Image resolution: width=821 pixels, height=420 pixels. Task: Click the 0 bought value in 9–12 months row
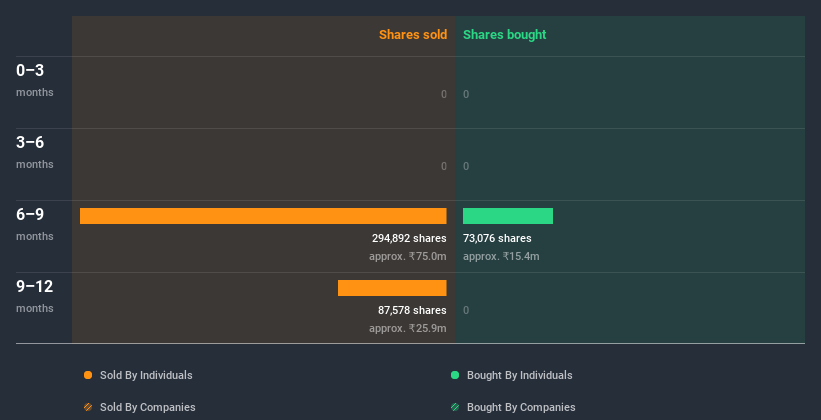[x=466, y=310]
